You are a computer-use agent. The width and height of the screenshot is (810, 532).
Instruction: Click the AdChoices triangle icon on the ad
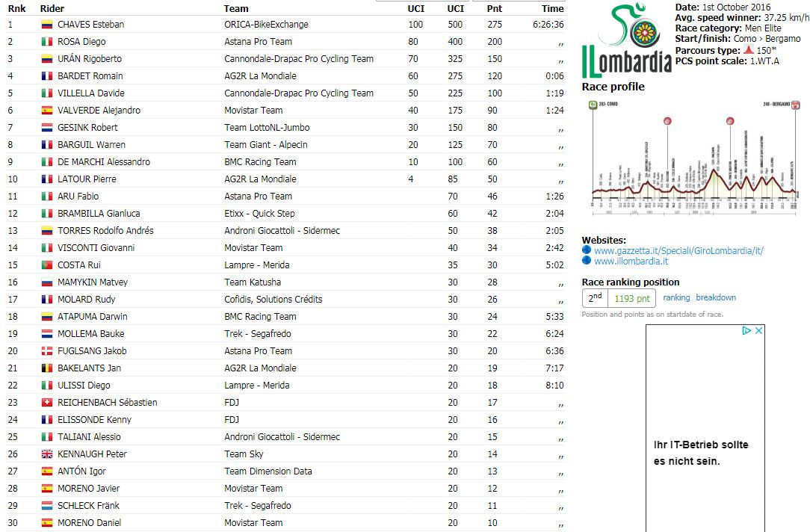(x=746, y=330)
